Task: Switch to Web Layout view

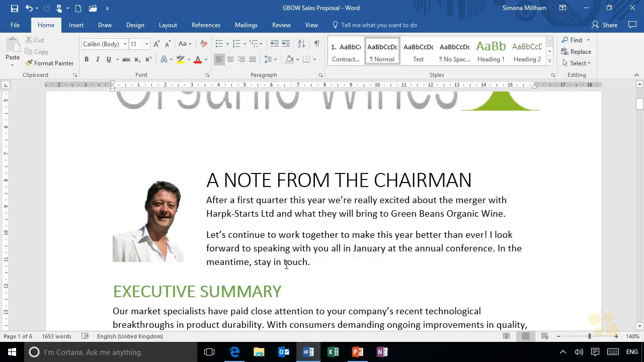Action: coord(544,336)
